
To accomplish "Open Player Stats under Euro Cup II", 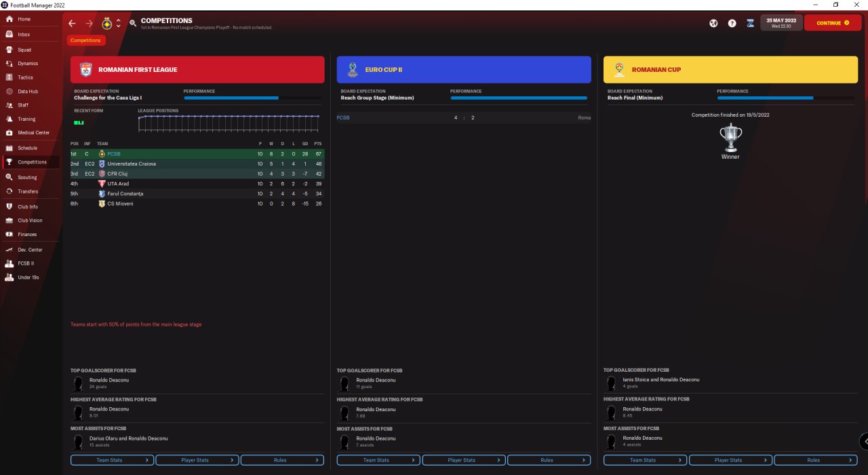I will tap(464, 460).
